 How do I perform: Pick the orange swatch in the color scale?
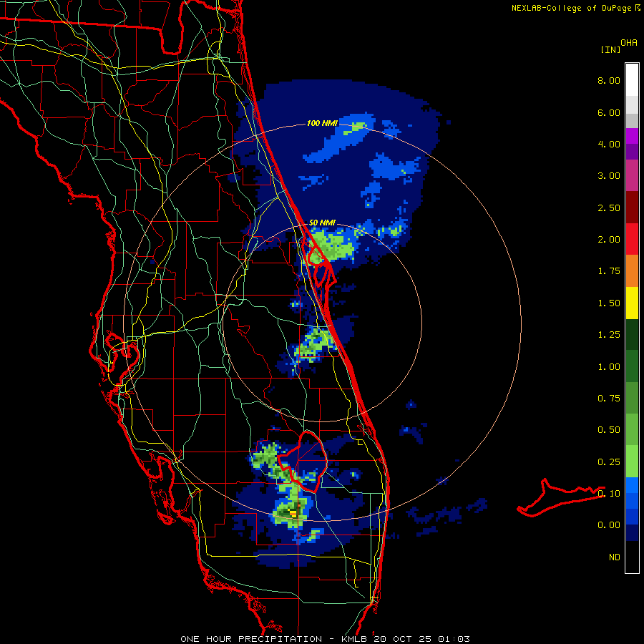[632, 271]
